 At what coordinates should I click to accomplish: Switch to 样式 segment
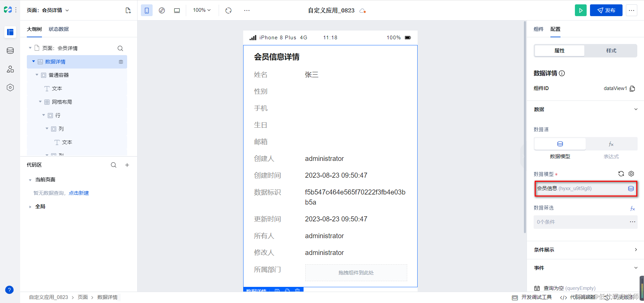[x=611, y=51]
